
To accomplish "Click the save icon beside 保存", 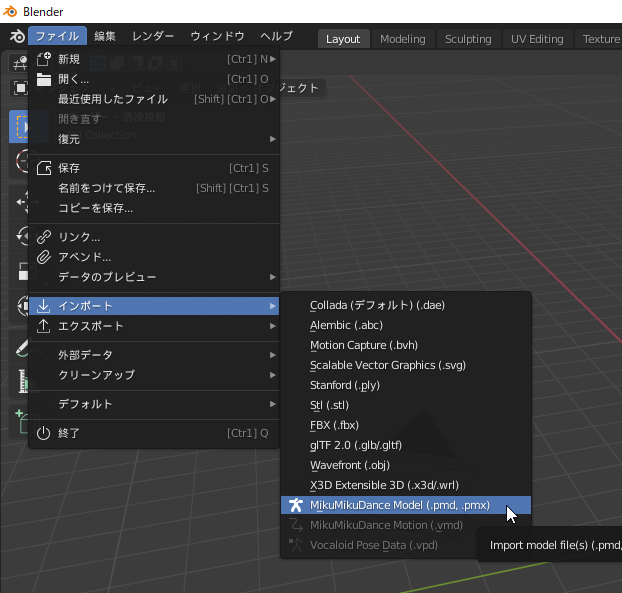I will (x=44, y=168).
